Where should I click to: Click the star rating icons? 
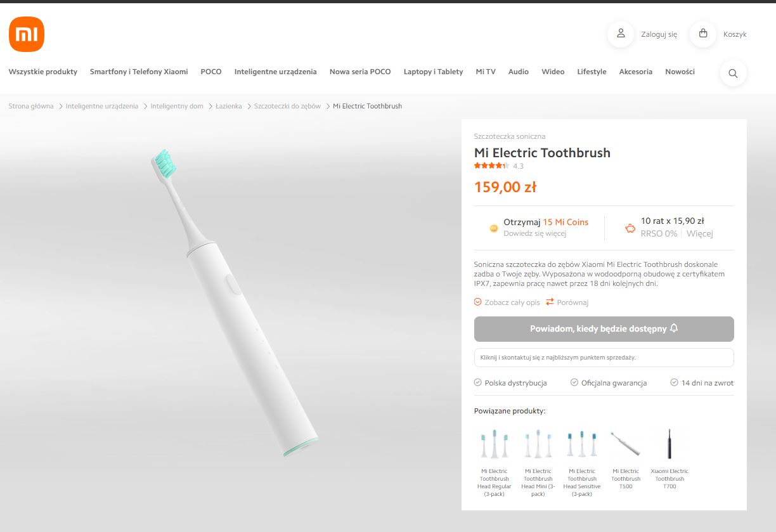click(x=491, y=166)
